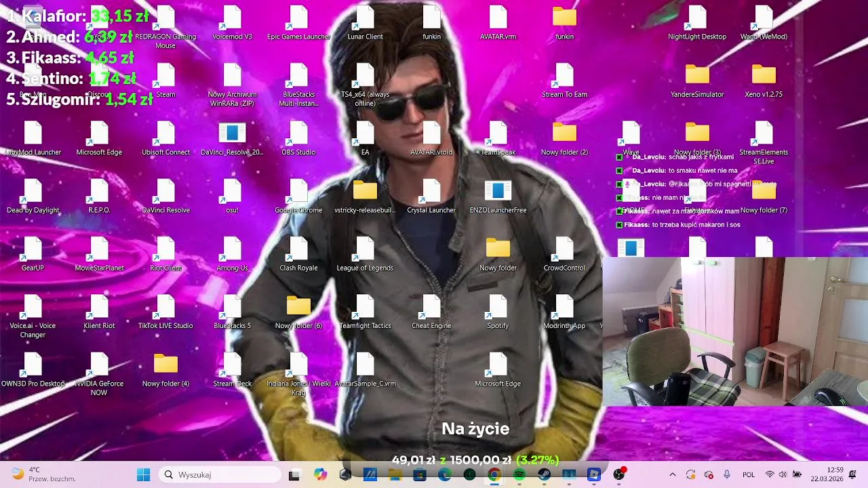The image size is (868, 488).
Task: Click the Windows Start button
Action: (x=143, y=474)
